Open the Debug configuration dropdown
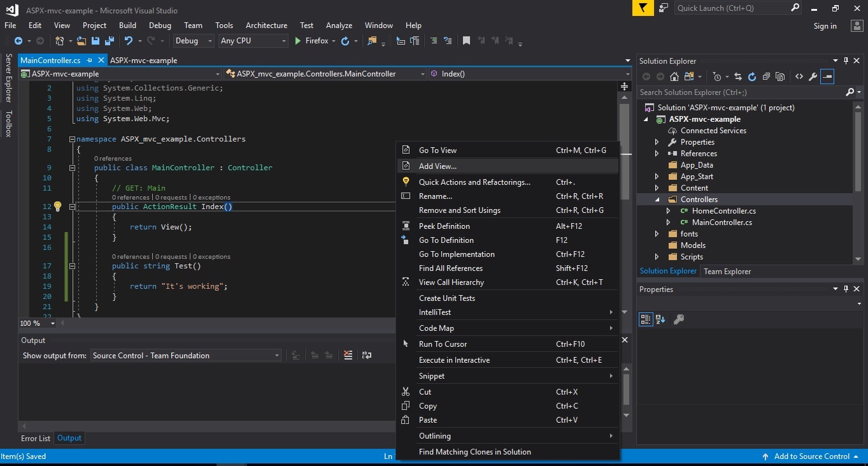The width and height of the screenshot is (868, 466). [194, 41]
